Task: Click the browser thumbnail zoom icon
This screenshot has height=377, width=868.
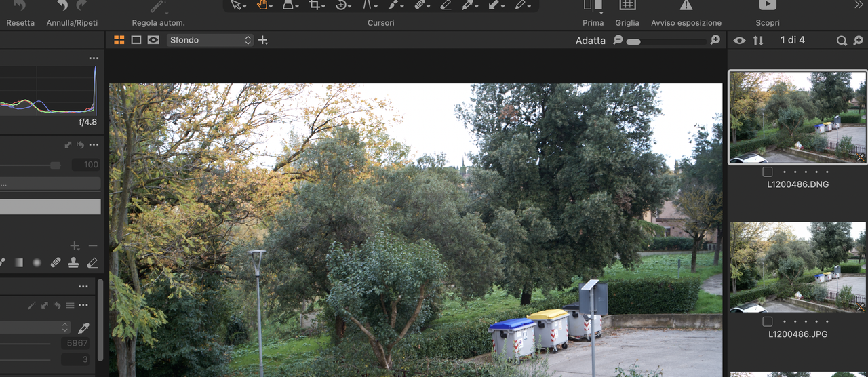Action: point(858,41)
